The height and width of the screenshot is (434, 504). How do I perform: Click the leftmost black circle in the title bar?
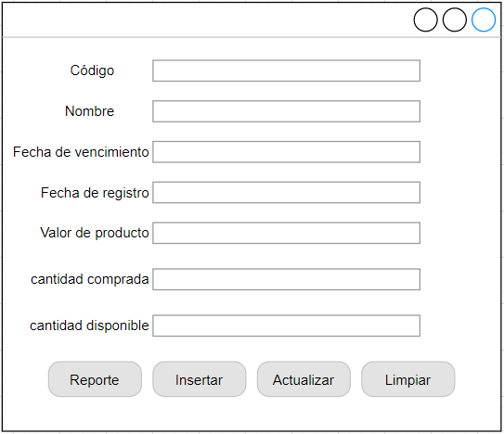click(425, 19)
